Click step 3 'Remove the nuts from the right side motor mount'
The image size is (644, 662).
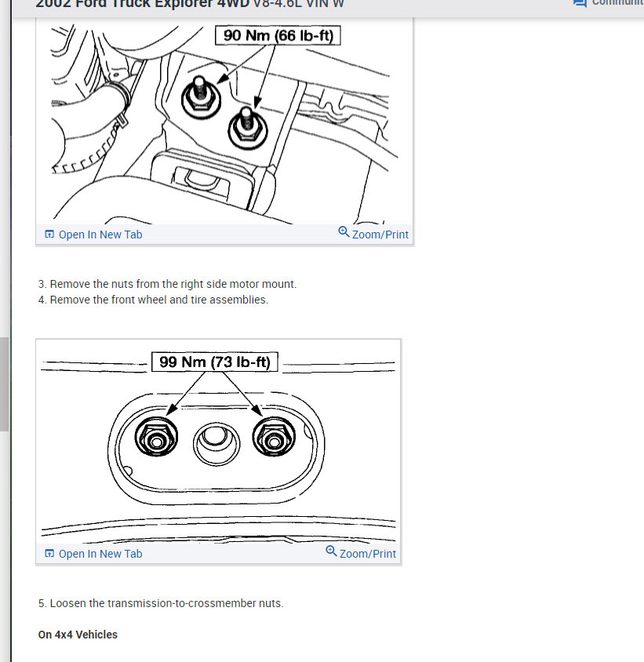(167, 284)
